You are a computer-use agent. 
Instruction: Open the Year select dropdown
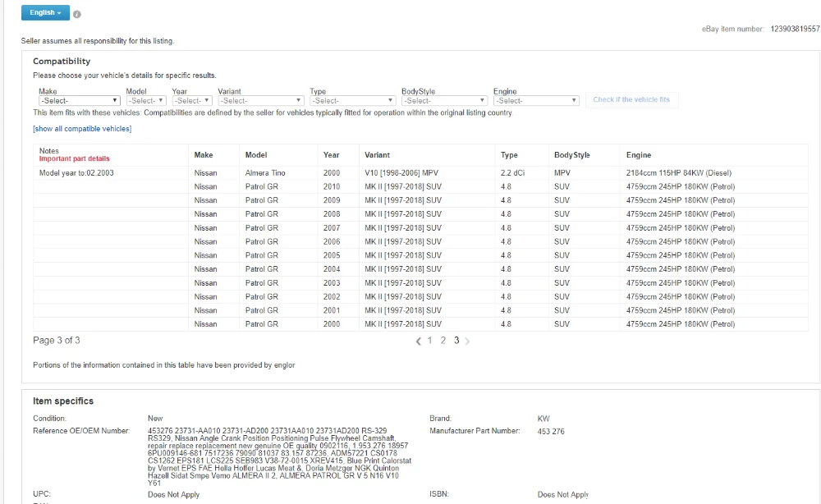191,100
